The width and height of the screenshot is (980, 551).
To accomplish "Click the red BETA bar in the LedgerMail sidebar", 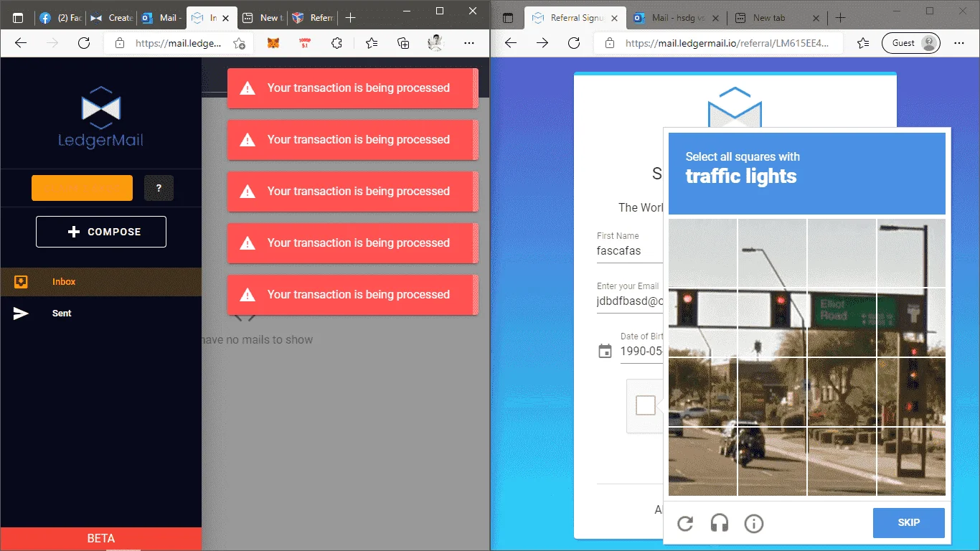I will [x=100, y=538].
